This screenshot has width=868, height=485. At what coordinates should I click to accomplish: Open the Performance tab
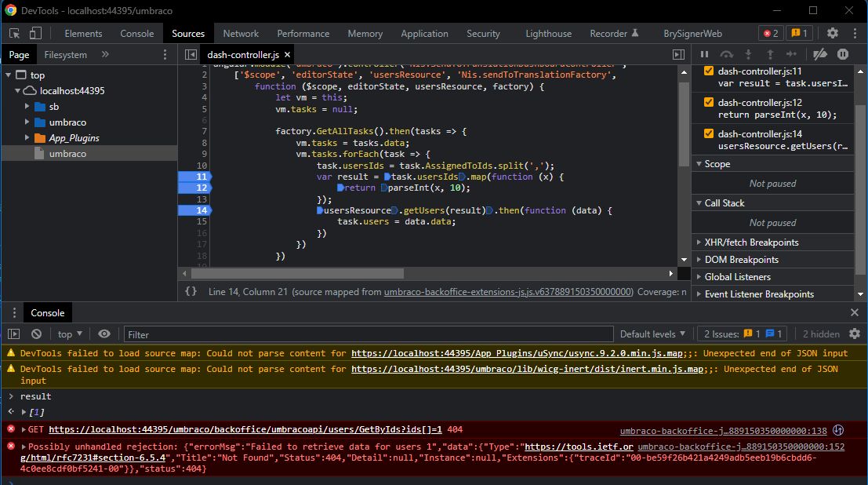[x=303, y=33]
